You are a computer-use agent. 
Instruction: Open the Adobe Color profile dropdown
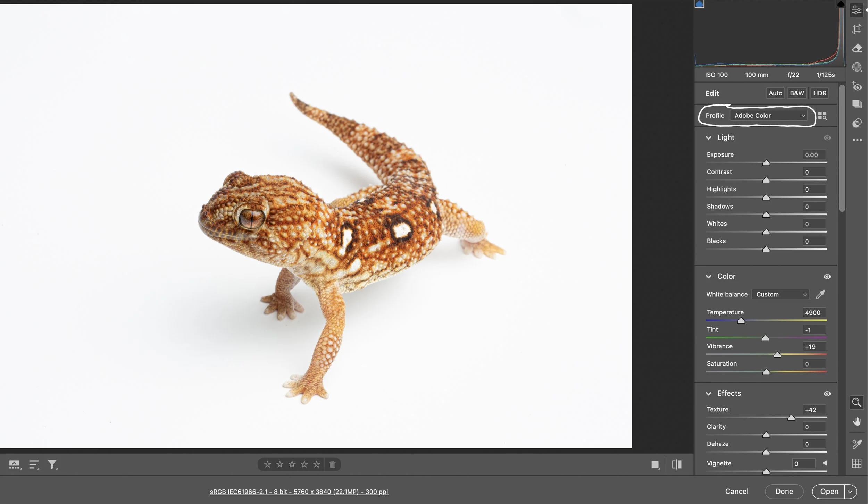tap(769, 116)
